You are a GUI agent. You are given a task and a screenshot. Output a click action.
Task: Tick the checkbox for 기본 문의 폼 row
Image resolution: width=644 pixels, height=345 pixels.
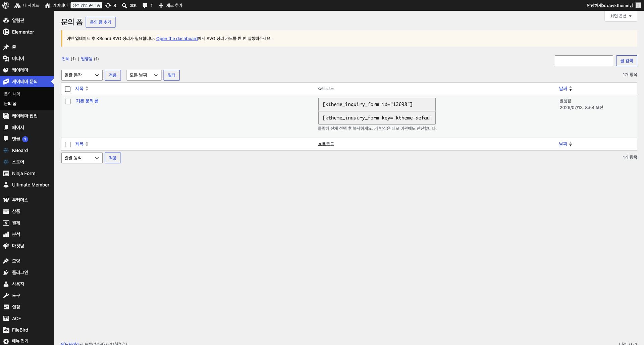pyautogui.click(x=68, y=101)
